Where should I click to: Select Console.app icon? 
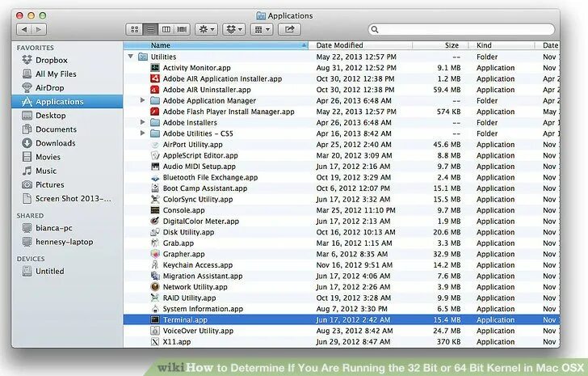(155, 210)
